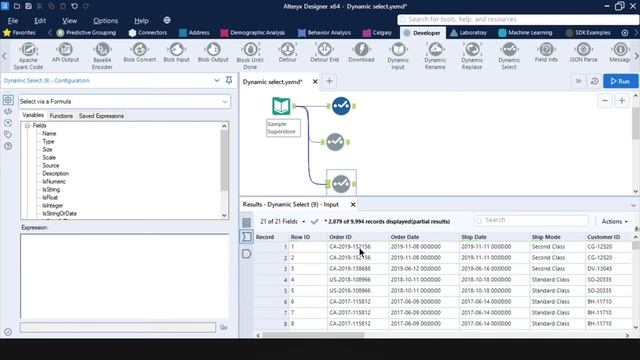Click the middle gray Dynamic Select node
The height and width of the screenshot is (360, 640).
coord(335,142)
